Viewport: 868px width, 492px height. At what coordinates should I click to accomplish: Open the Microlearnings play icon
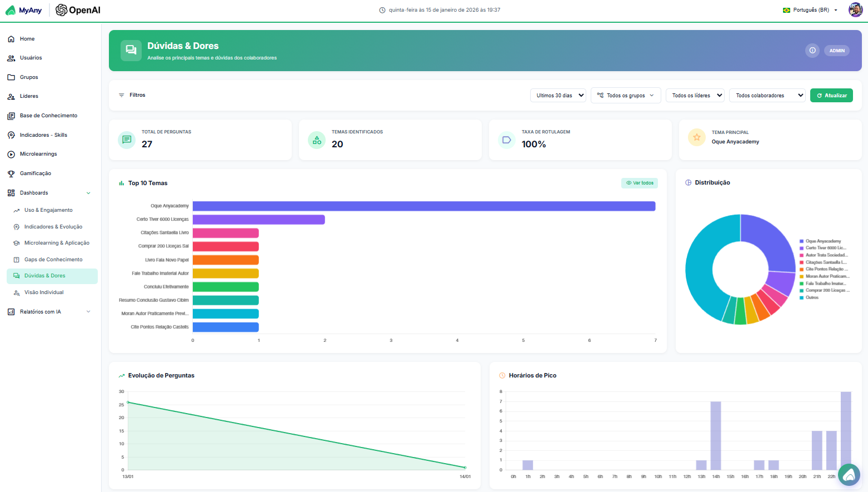tap(10, 154)
